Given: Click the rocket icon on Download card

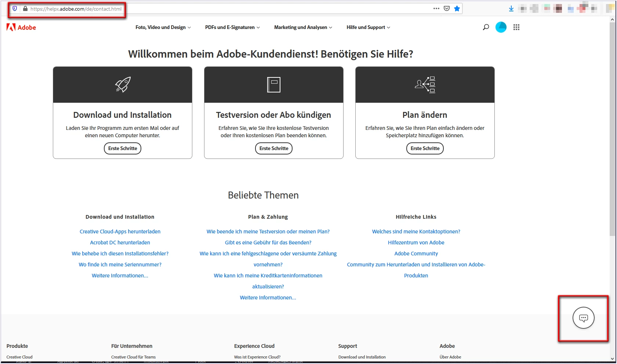Looking at the screenshot, I should (123, 84).
